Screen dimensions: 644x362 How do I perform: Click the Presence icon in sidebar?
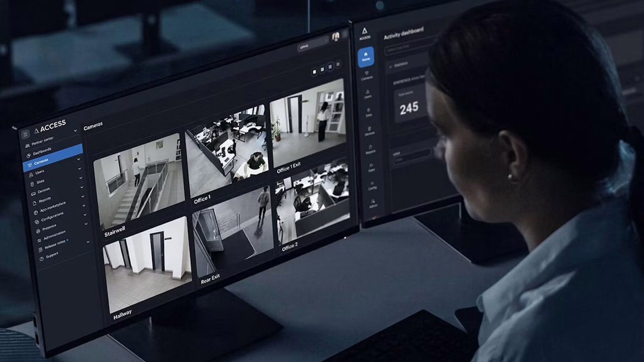tap(38, 231)
